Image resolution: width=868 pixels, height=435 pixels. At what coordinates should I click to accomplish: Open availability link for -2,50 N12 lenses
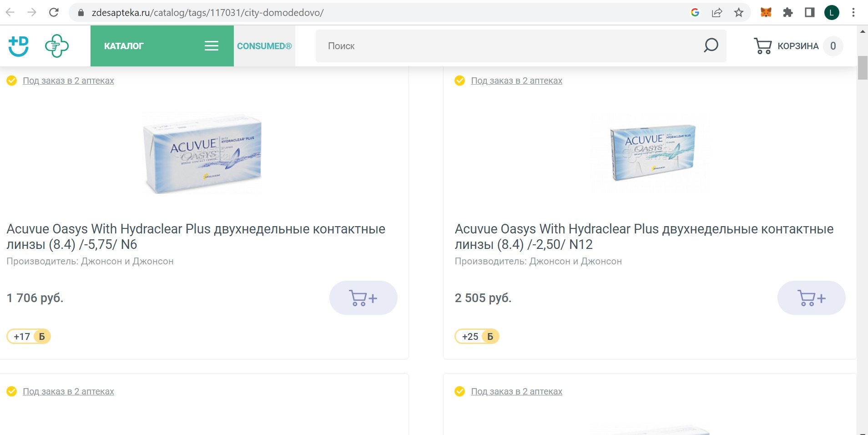(516, 81)
